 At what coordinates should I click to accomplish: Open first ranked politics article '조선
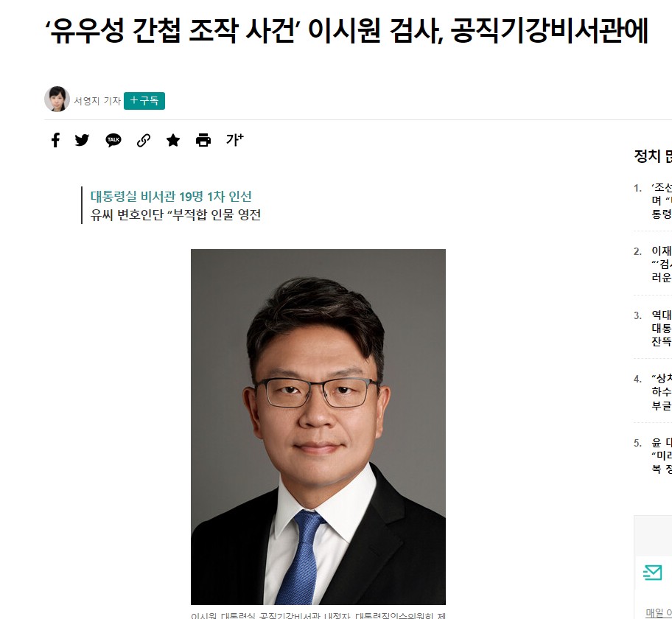(x=661, y=200)
